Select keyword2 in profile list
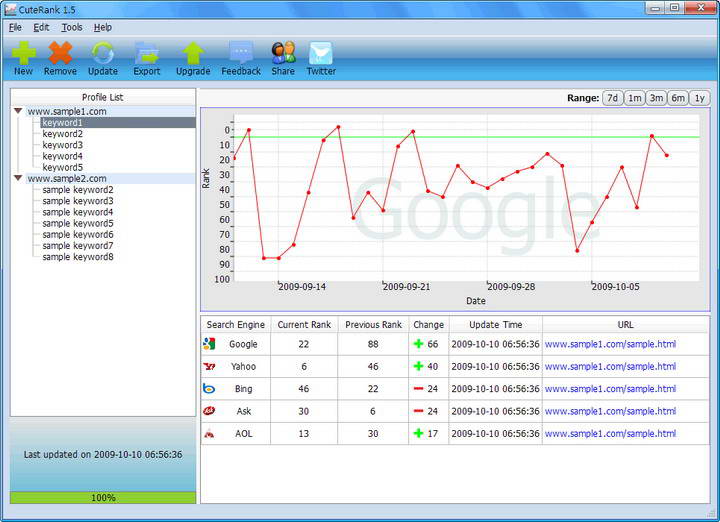This screenshot has height=522, width=720. click(x=62, y=134)
